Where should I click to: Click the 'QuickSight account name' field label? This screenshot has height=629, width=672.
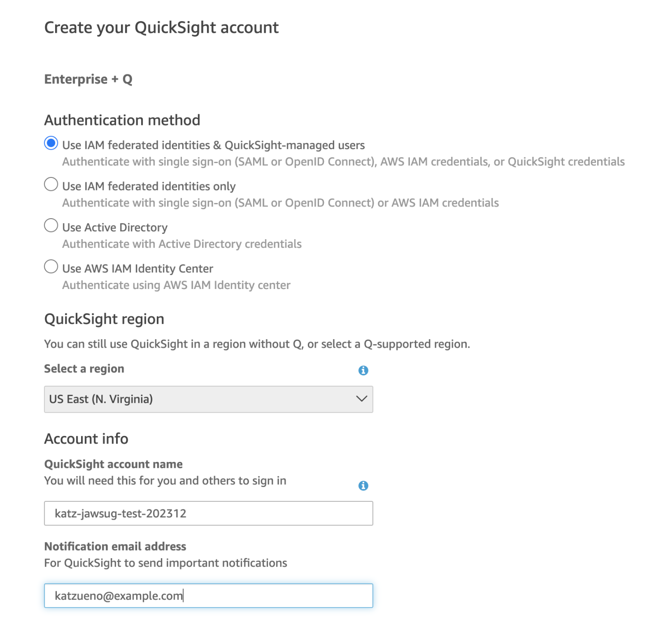pos(113,464)
